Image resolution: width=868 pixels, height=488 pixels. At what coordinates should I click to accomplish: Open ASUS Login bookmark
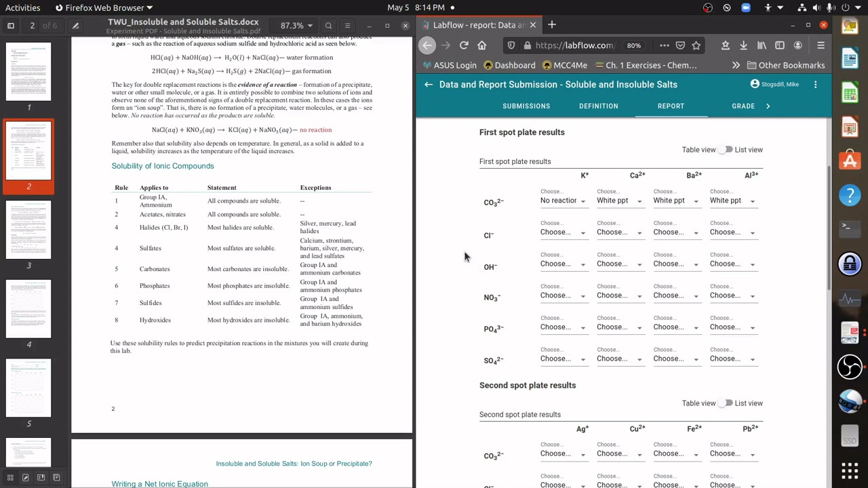click(x=450, y=66)
